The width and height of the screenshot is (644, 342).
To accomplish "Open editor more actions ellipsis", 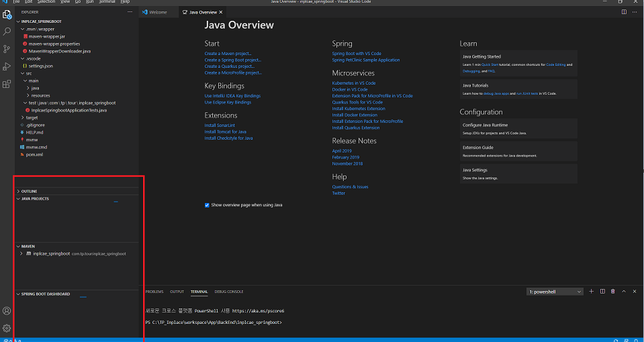I will pyautogui.click(x=635, y=12).
